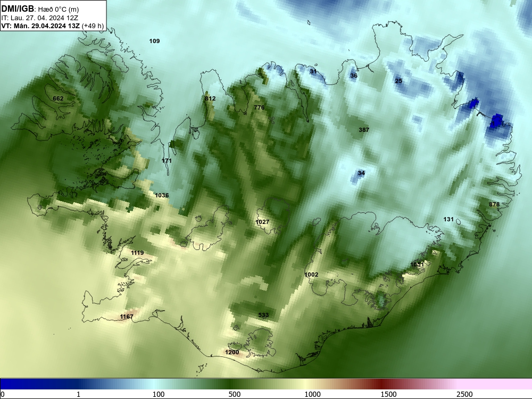Select the 1002 height value
Viewport: 532px width, 399px height.
(x=311, y=275)
